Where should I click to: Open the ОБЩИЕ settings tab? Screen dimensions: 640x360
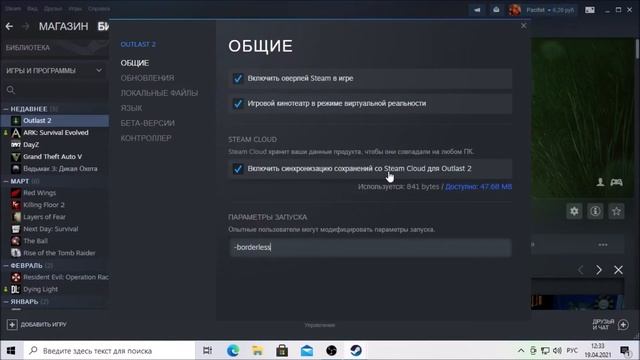[x=135, y=63]
